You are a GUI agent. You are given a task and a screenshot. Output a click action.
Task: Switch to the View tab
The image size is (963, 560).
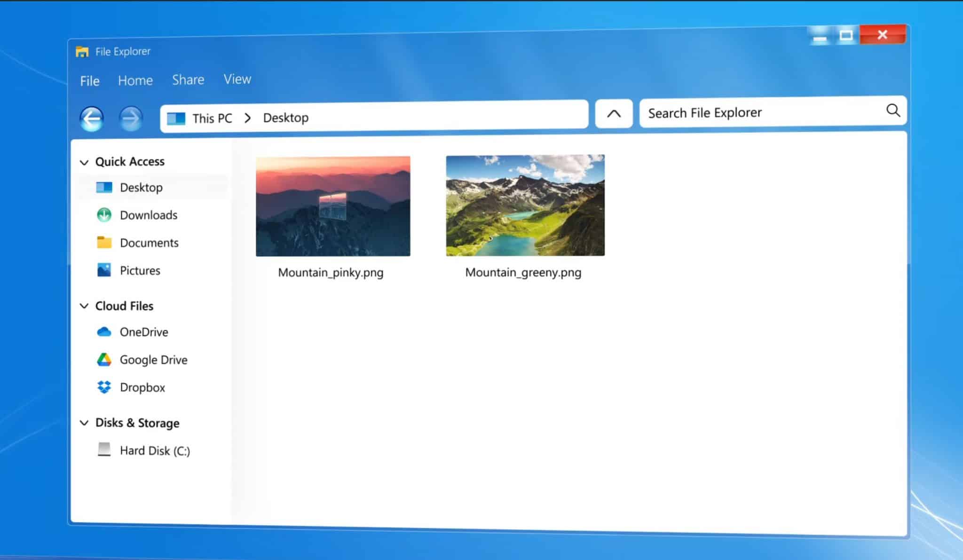[x=237, y=79]
